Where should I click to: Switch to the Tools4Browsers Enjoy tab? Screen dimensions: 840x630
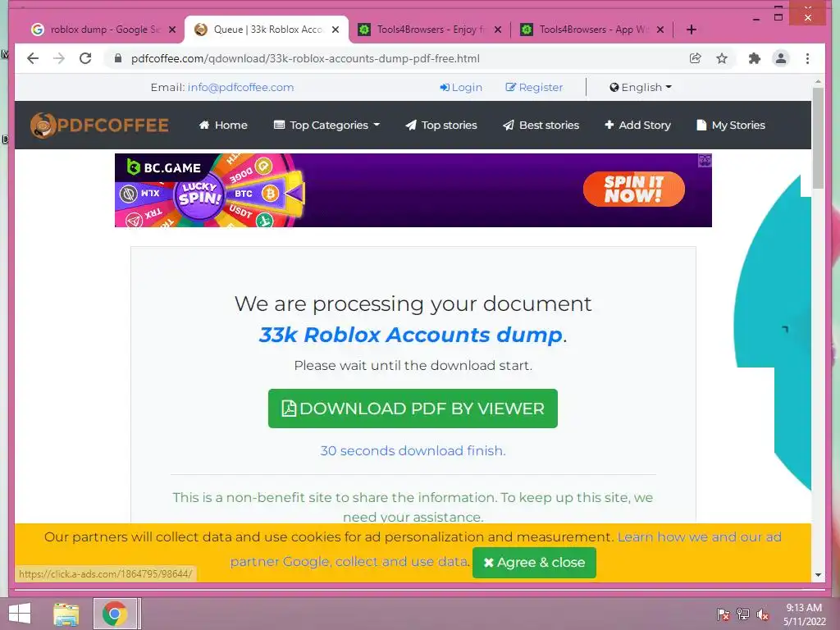pyautogui.click(x=430, y=30)
